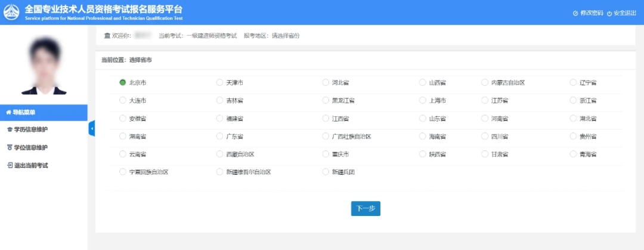
Task: Click the 下一步 button
Action: [366, 208]
